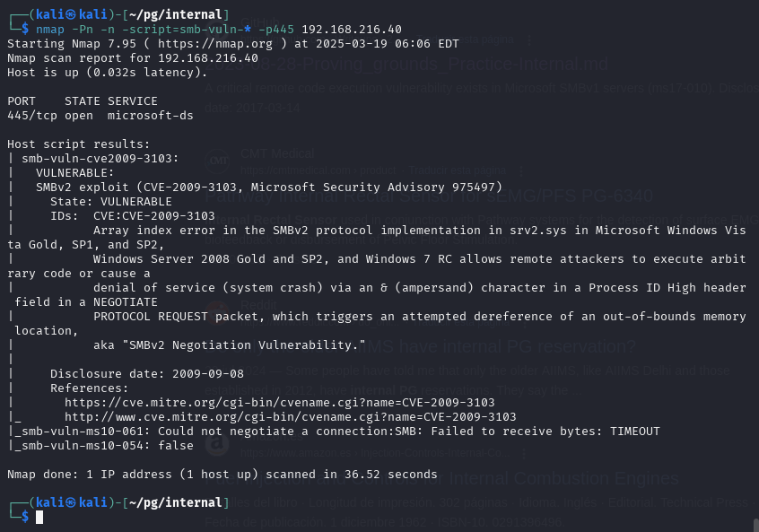Viewport: 759px width, 532px height.
Task: Click the Kali symbol in the bottom prompt
Action: coord(71,503)
